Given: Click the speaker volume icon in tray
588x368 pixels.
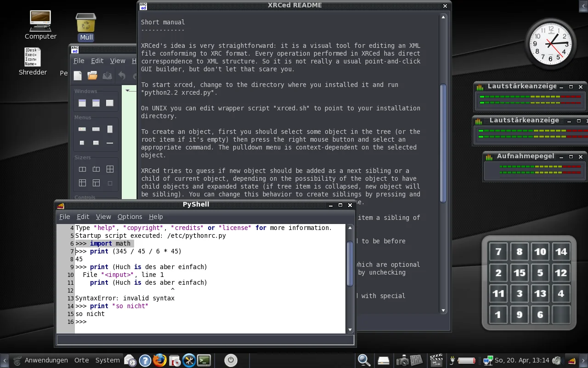Looking at the screenshot, I should [557, 361].
